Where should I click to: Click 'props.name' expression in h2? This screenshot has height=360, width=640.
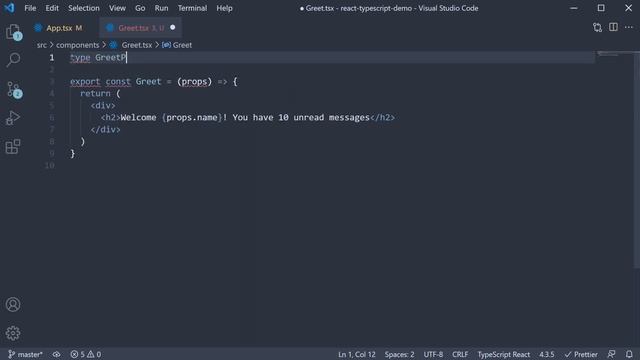(192, 118)
